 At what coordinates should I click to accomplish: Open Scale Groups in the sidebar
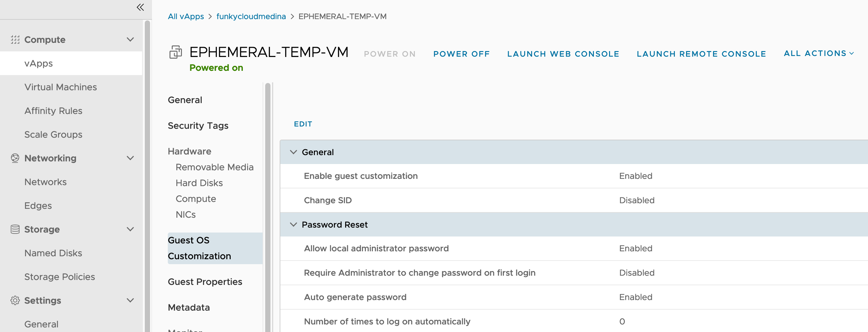coord(53,135)
